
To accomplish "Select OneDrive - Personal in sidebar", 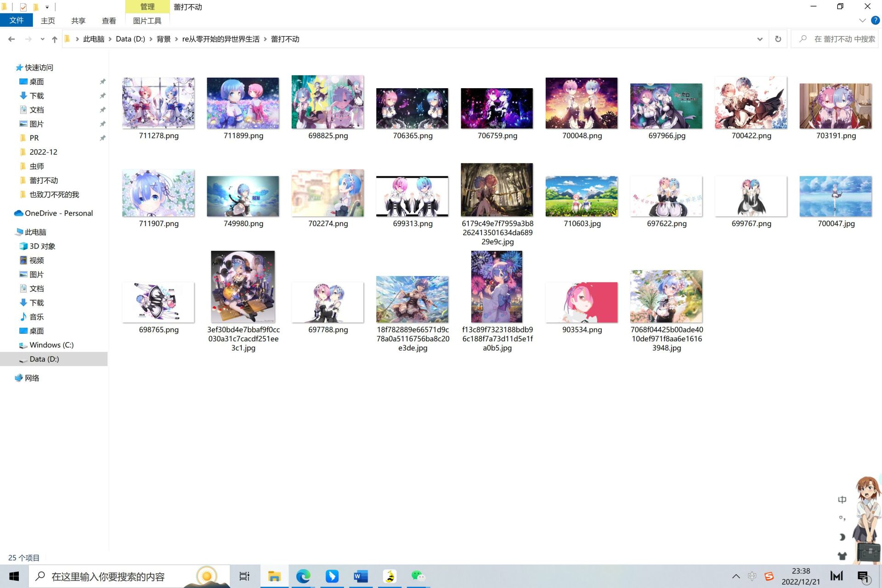I will (x=58, y=213).
